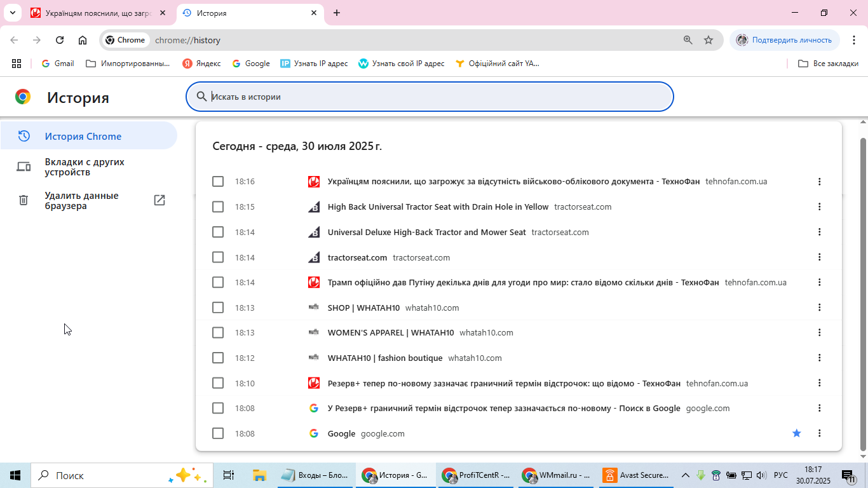Image resolution: width=868 pixels, height=488 pixels.
Task: Select the История tab
Action: 250,13
